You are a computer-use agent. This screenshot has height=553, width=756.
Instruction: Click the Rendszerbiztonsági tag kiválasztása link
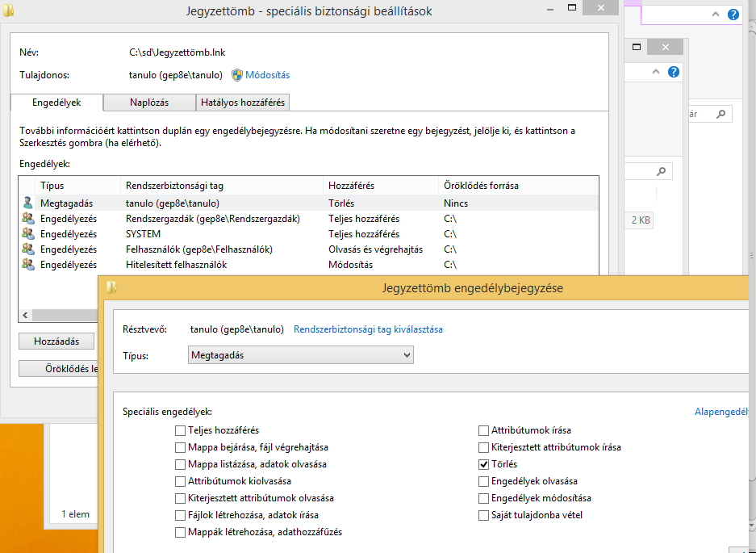tap(368, 329)
